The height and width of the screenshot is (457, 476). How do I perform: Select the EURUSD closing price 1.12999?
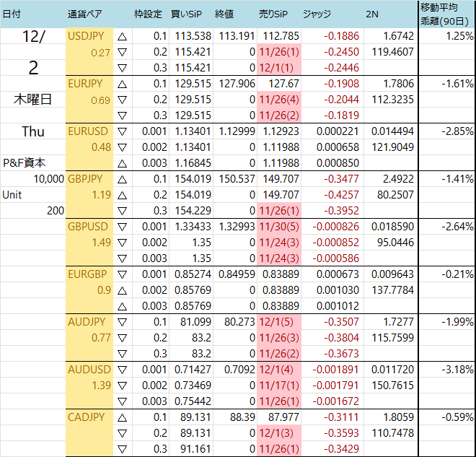(x=235, y=131)
